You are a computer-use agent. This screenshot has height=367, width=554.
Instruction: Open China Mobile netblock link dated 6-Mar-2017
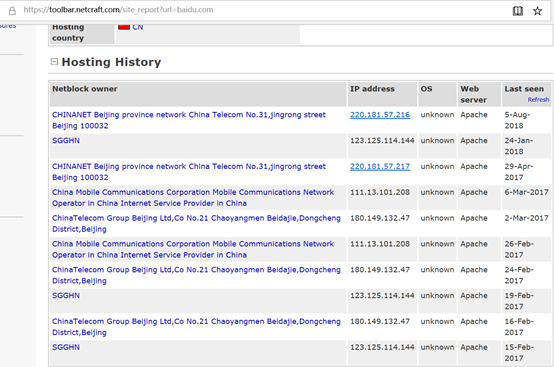[x=193, y=197]
